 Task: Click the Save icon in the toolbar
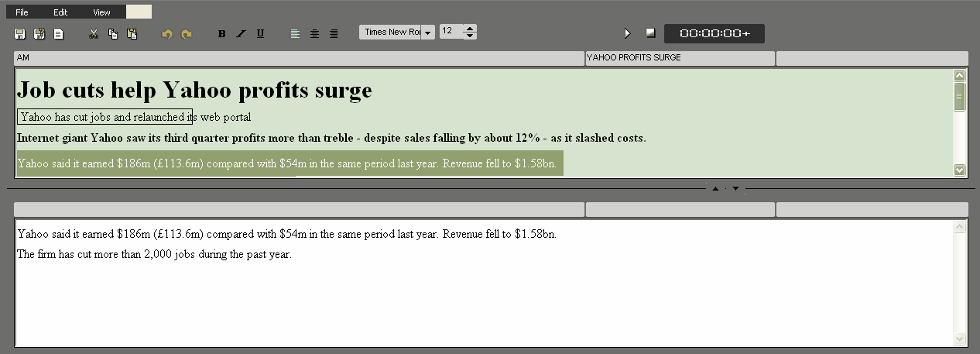pyautogui.click(x=20, y=34)
